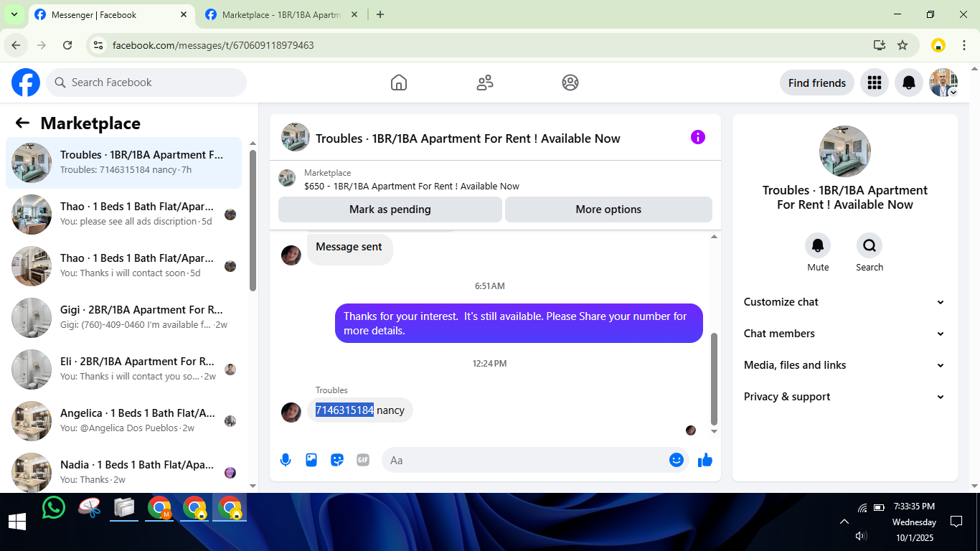Open the Nadia 1 Beds conversation

[124, 471]
